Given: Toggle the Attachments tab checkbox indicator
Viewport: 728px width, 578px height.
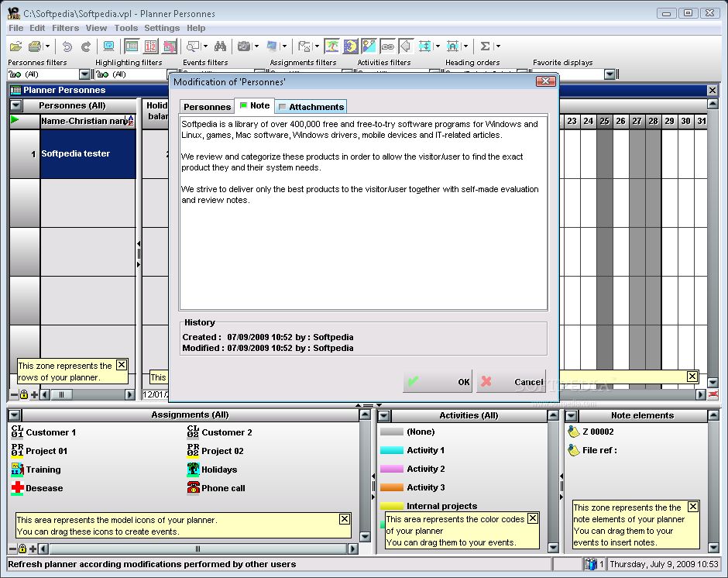Looking at the screenshot, I should click(282, 107).
